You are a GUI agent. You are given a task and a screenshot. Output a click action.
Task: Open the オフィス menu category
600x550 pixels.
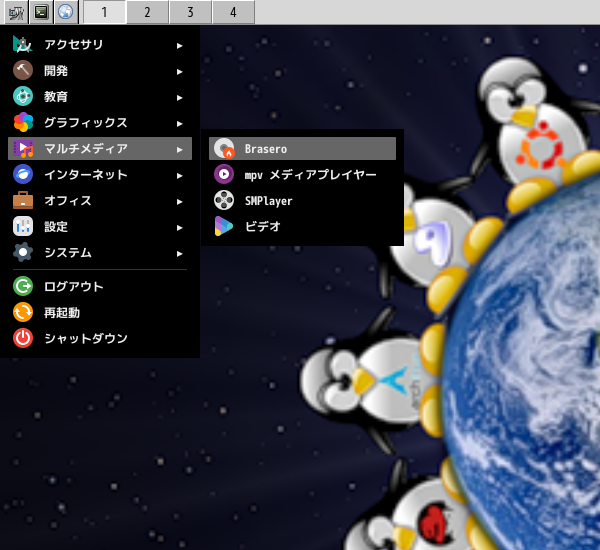point(100,201)
